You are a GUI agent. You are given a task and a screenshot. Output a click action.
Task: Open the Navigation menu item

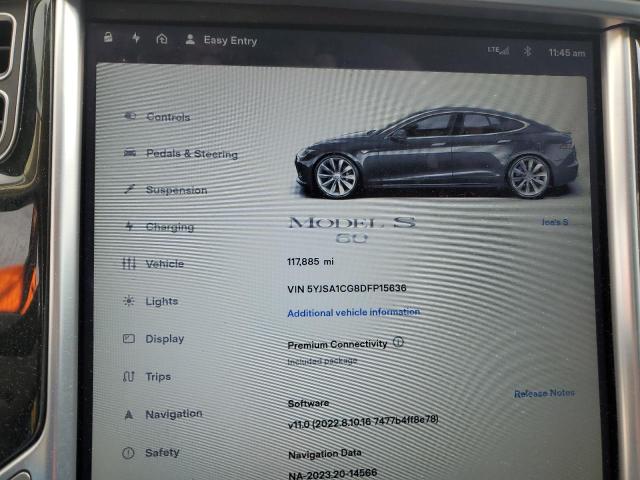tap(174, 414)
